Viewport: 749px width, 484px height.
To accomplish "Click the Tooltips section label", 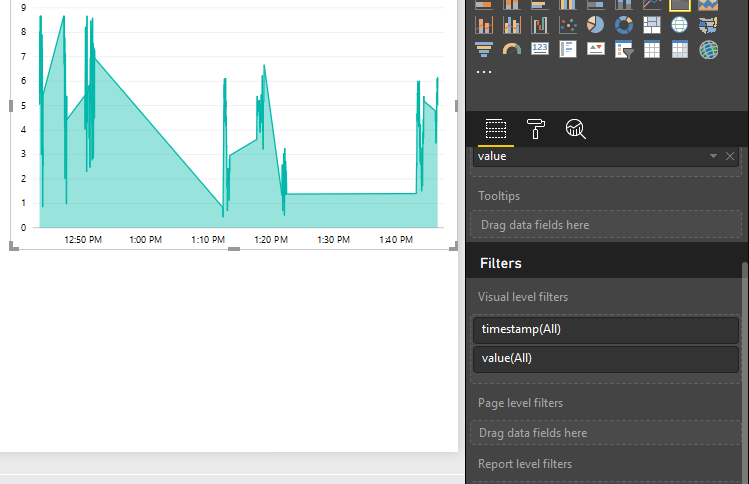I will [499, 196].
